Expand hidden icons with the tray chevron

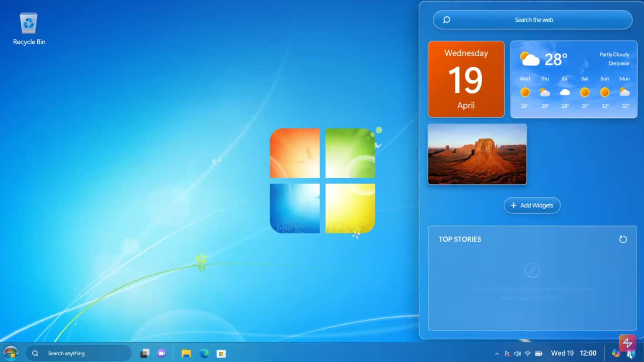coord(497,353)
